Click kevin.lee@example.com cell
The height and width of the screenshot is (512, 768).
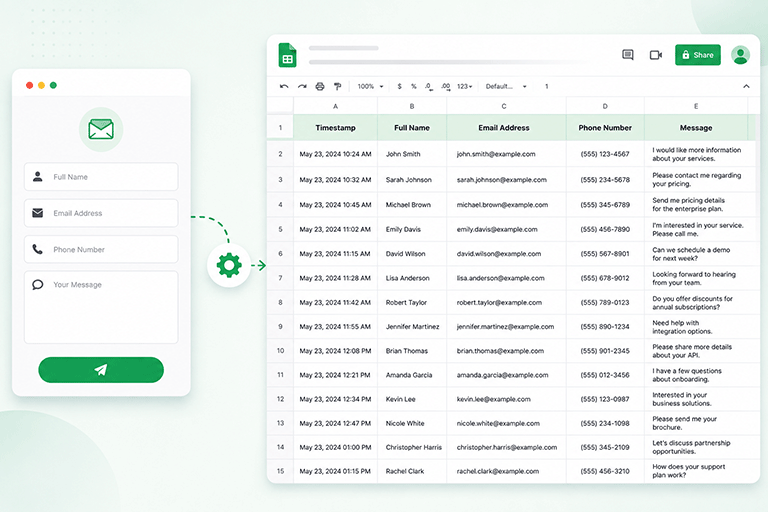click(x=506, y=399)
